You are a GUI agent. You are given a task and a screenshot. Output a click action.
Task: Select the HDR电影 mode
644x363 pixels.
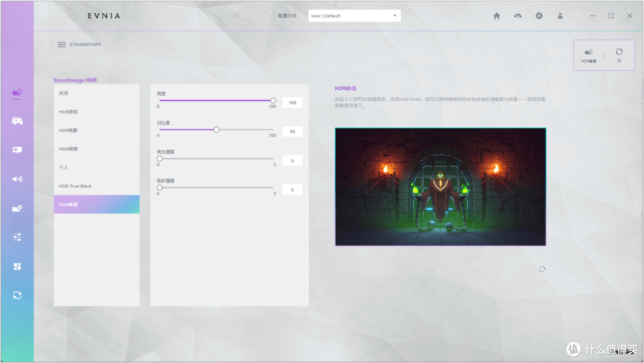[97, 130]
